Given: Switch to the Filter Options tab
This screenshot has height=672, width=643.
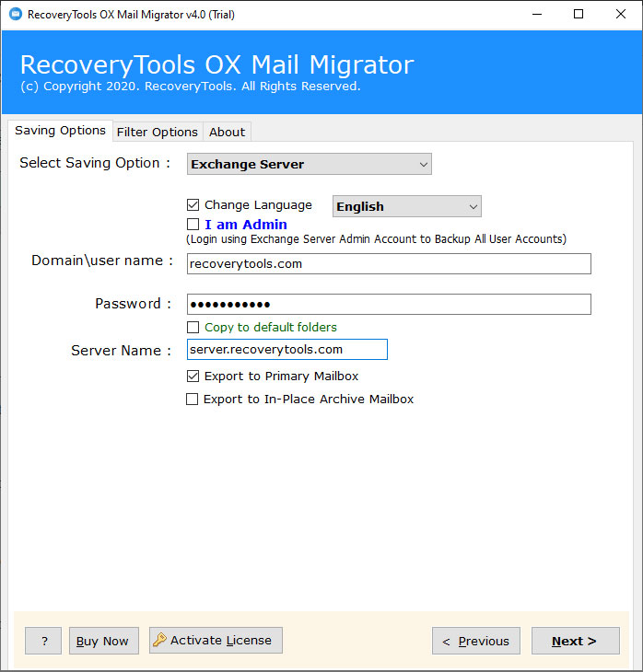Looking at the screenshot, I should click(x=157, y=132).
